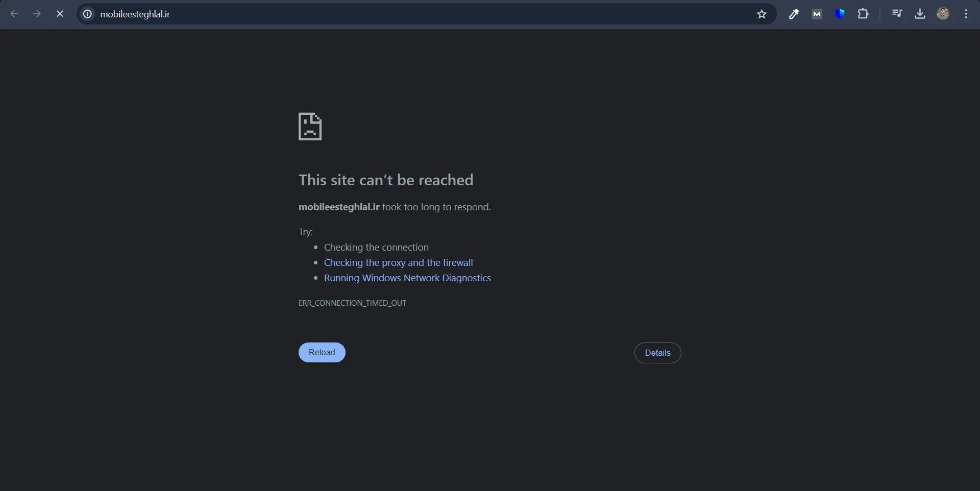980x491 pixels.
Task: Open the eyedropper color picker extension
Action: pyautogui.click(x=794, y=14)
